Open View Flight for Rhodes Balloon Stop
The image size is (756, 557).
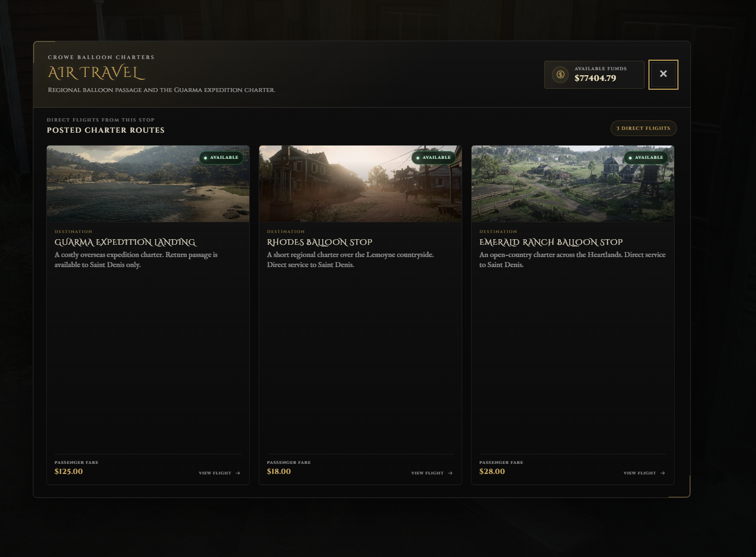tap(432, 473)
